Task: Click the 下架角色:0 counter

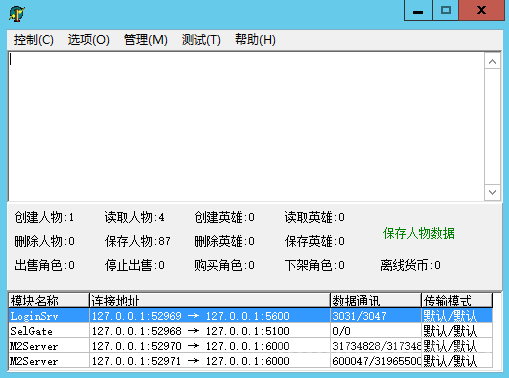Action: click(315, 265)
